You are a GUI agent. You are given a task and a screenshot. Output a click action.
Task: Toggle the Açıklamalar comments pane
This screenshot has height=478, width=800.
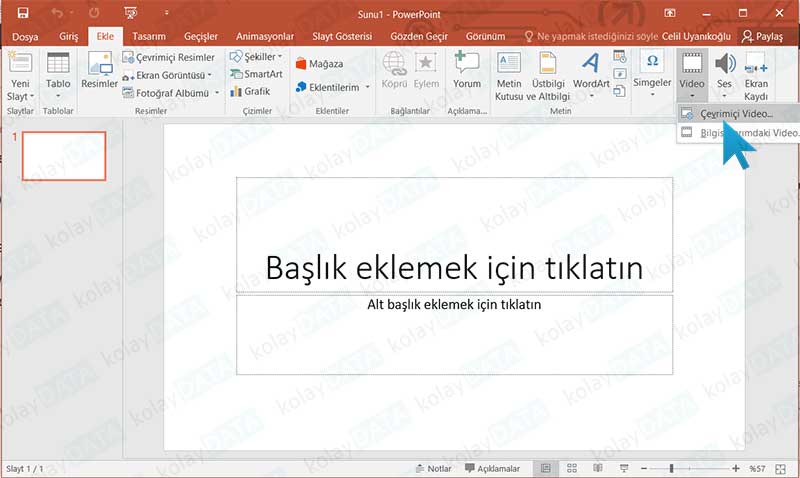492,468
